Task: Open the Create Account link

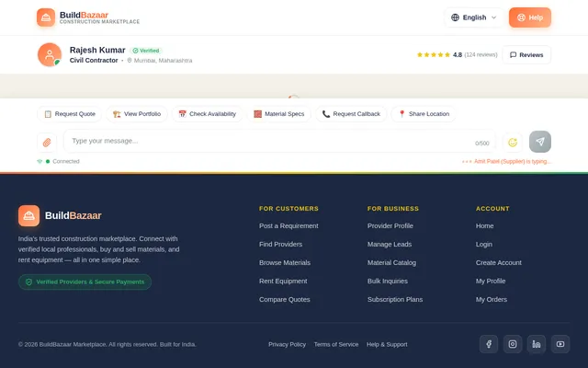Action: click(x=498, y=262)
